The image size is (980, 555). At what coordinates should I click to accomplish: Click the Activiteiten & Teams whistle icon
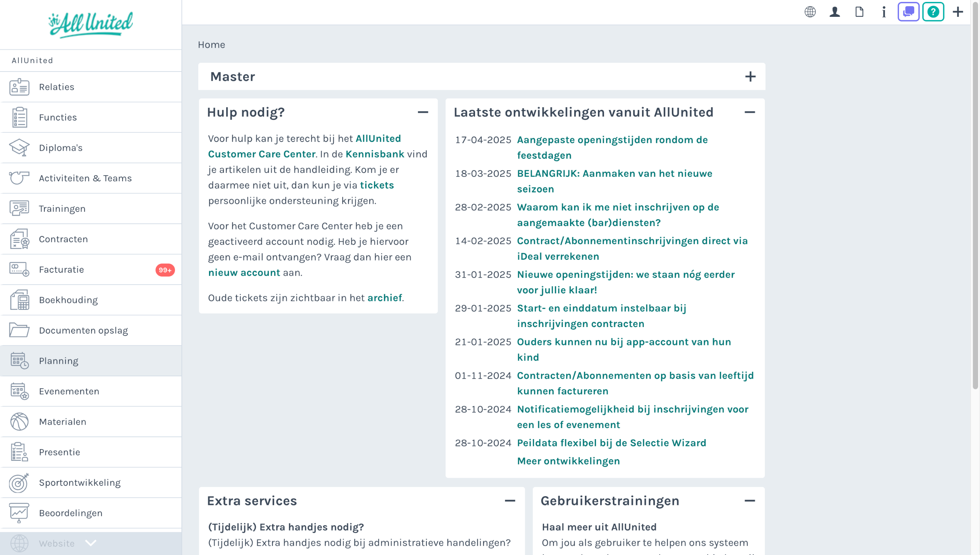19,178
